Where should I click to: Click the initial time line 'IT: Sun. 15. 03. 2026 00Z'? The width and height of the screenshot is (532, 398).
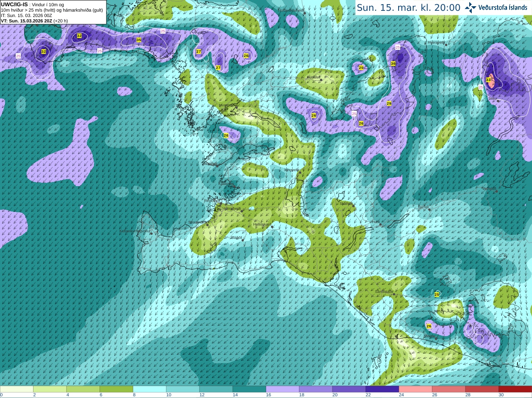[27, 15]
